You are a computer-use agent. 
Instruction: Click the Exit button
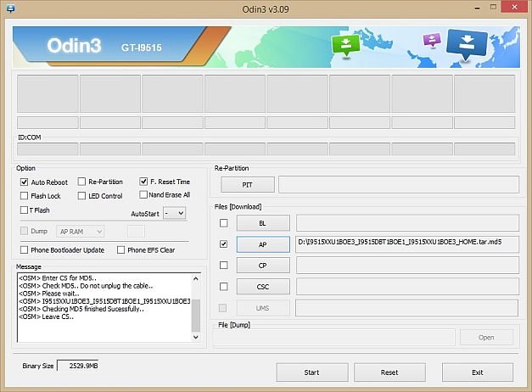pos(478,372)
